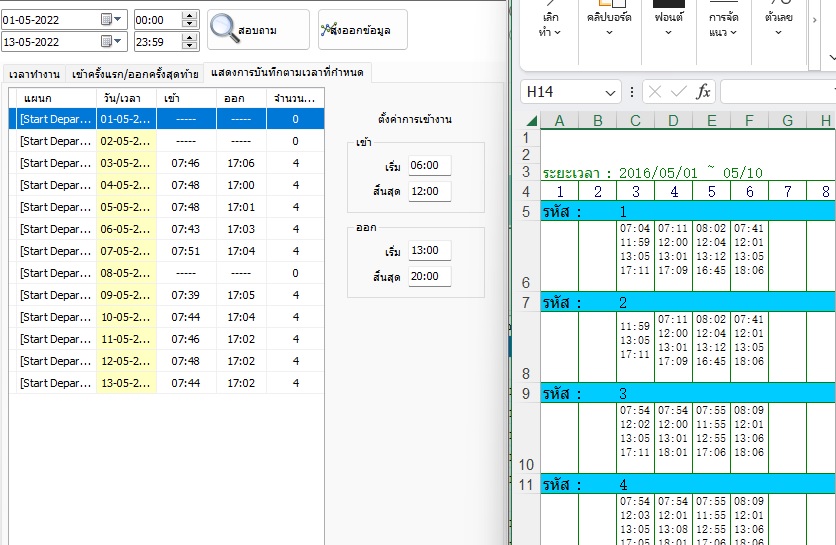Click the รหัส : 4 header row
The width and height of the screenshot is (836, 545).
[x=688, y=484]
